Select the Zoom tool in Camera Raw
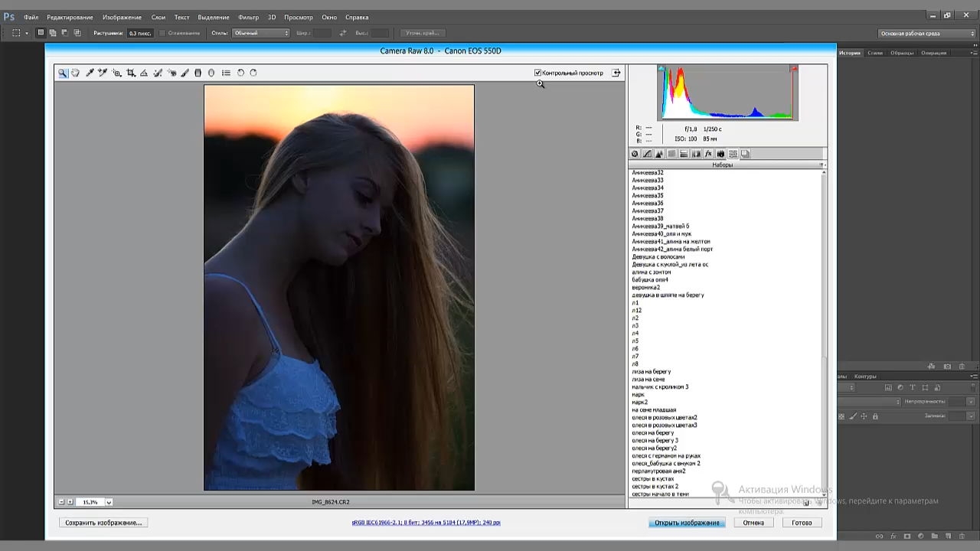980x551 pixels. 63,73
